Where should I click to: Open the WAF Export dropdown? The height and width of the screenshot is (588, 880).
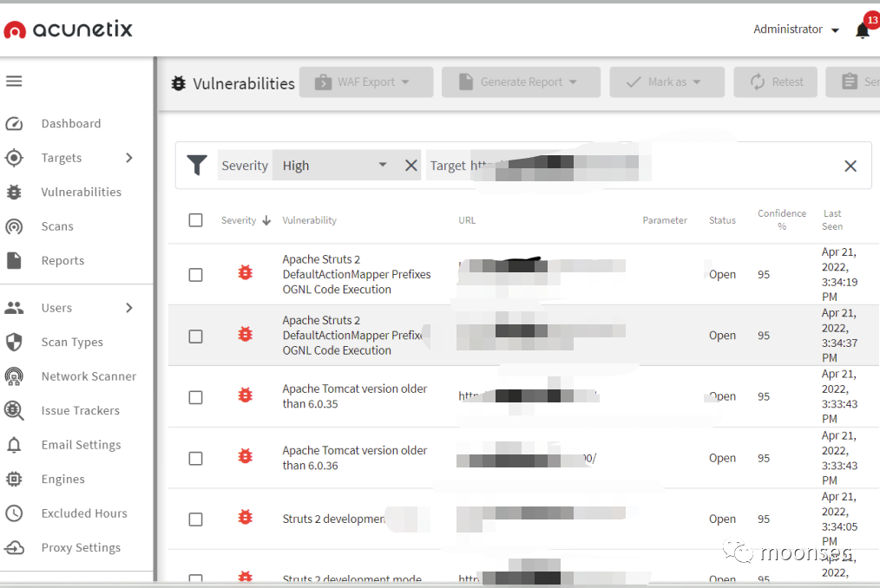tap(366, 82)
